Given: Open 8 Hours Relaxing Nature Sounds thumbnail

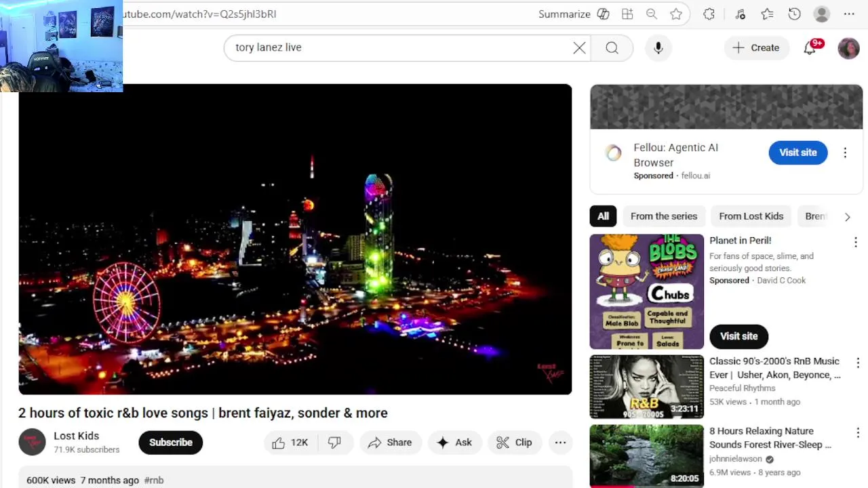Looking at the screenshot, I should click(x=647, y=456).
